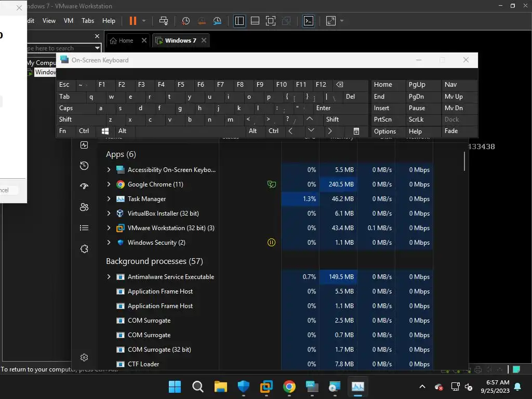This screenshot has width=532, height=399.
Task: Open VMware library search dropdown arrow
Action: (97, 48)
